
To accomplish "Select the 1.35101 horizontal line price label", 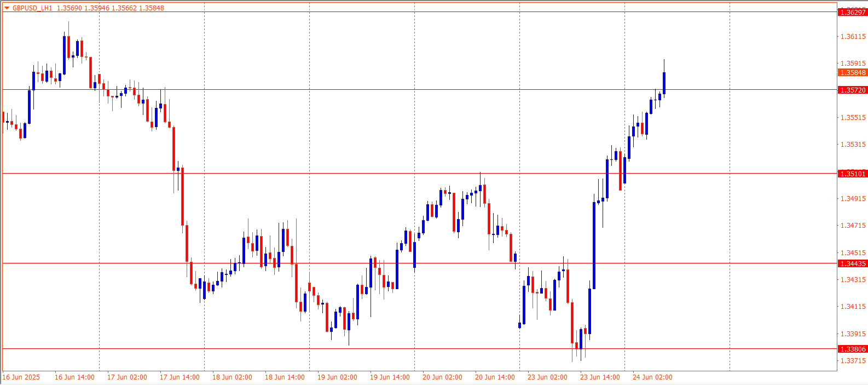I will tap(853, 174).
